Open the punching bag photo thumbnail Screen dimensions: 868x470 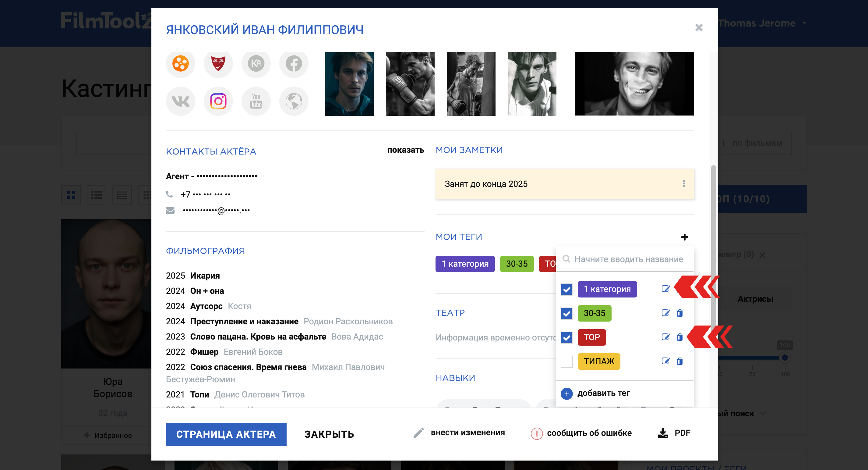[471, 84]
